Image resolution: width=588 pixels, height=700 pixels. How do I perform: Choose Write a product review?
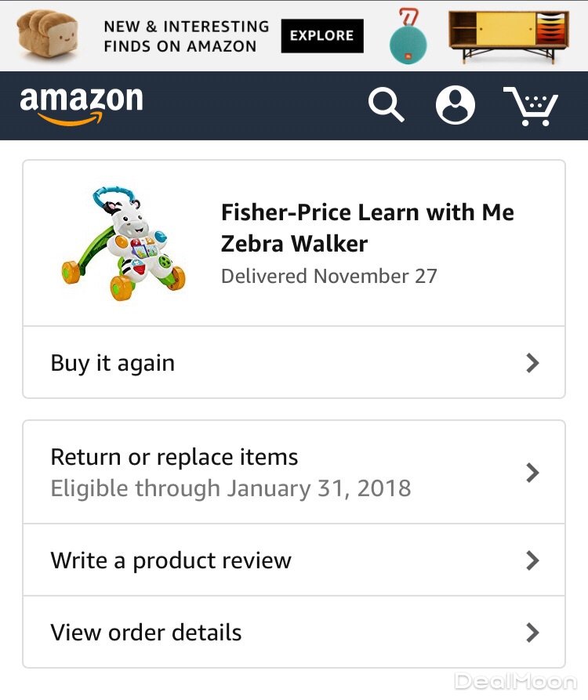click(171, 560)
